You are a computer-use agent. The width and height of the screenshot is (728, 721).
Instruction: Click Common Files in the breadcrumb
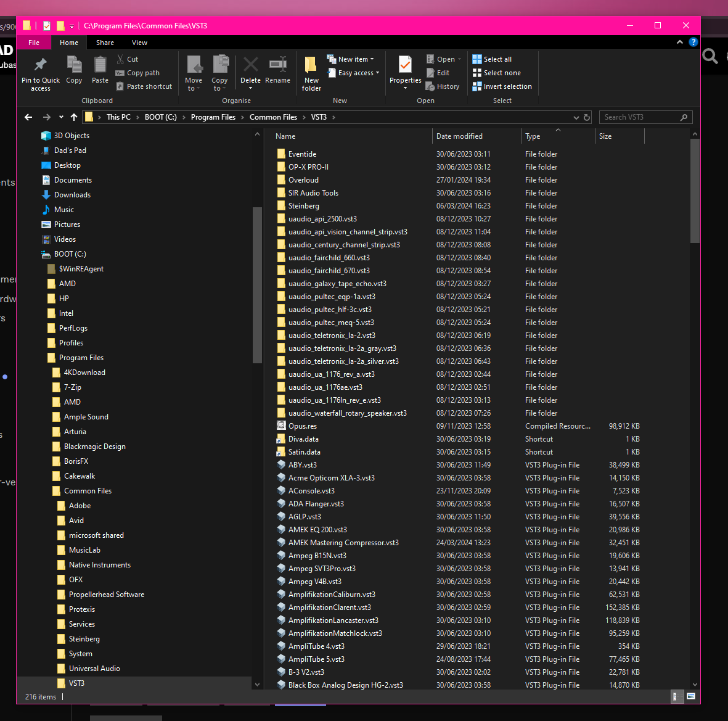[273, 117]
